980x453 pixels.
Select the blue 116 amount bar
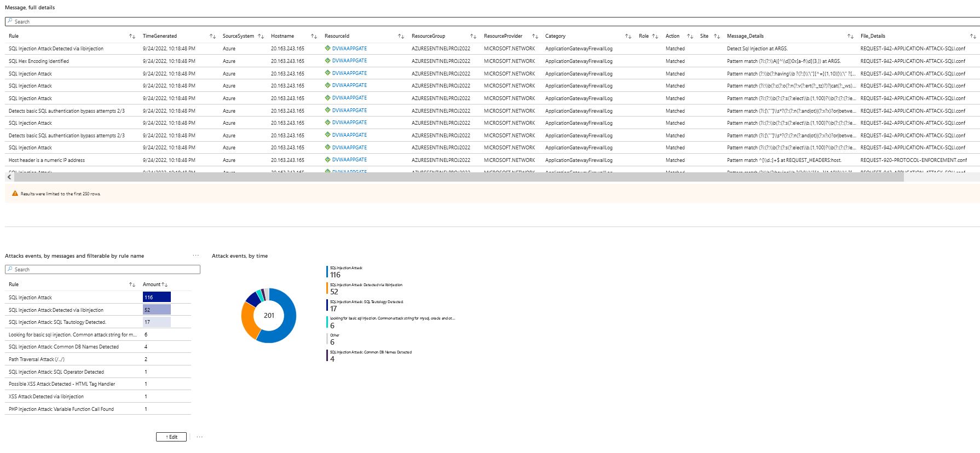coord(157,297)
